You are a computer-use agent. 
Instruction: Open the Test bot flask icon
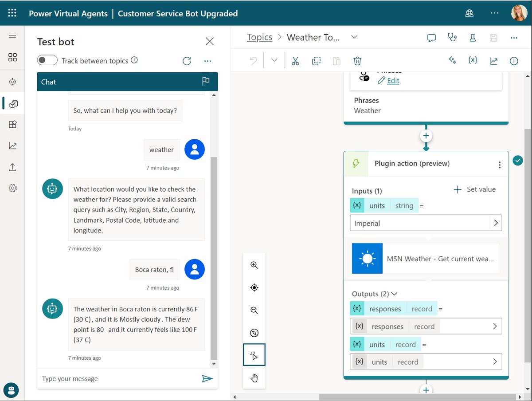pyautogui.click(x=473, y=38)
